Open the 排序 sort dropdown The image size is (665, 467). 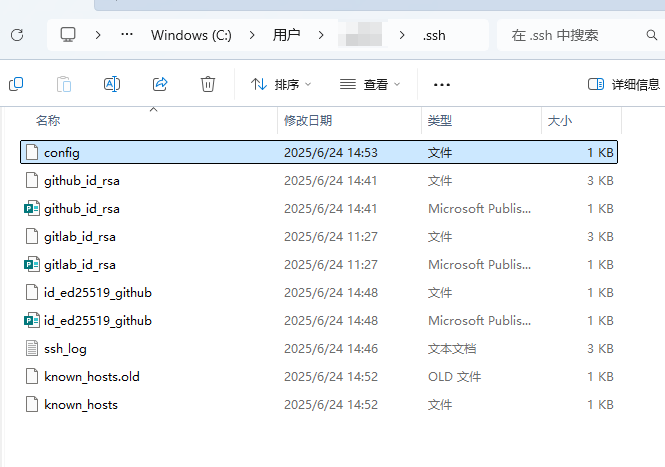click(x=281, y=84)
